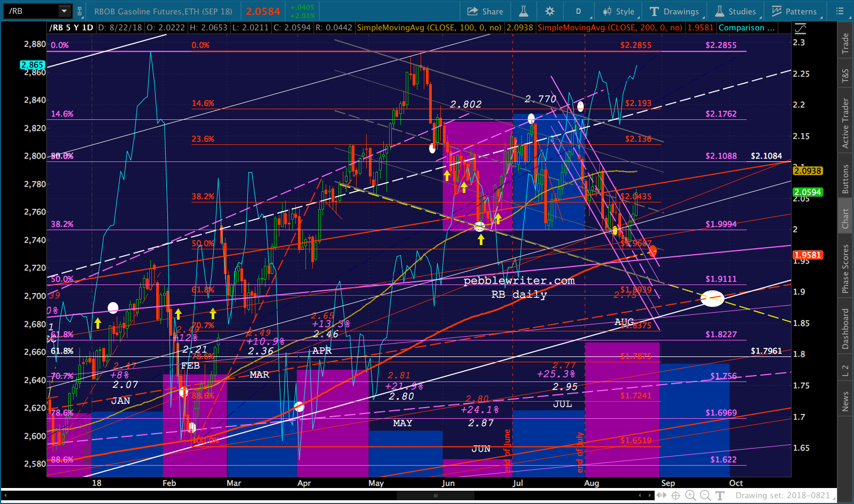Click the horizontal time scrollbar
This screenshot has height=504, width=854.
point(435,495)
